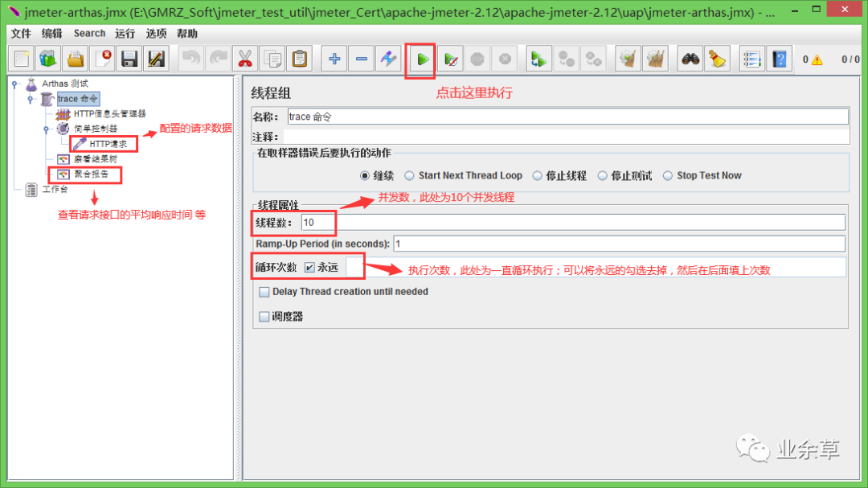
Task: Collapse all nodes with minus icon
Action: (362, 59)
